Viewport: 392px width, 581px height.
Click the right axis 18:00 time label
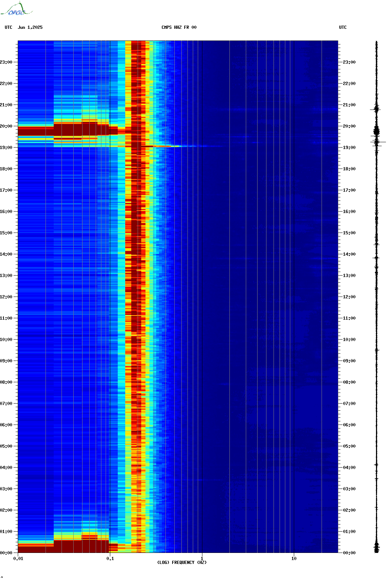click(349, 169)
